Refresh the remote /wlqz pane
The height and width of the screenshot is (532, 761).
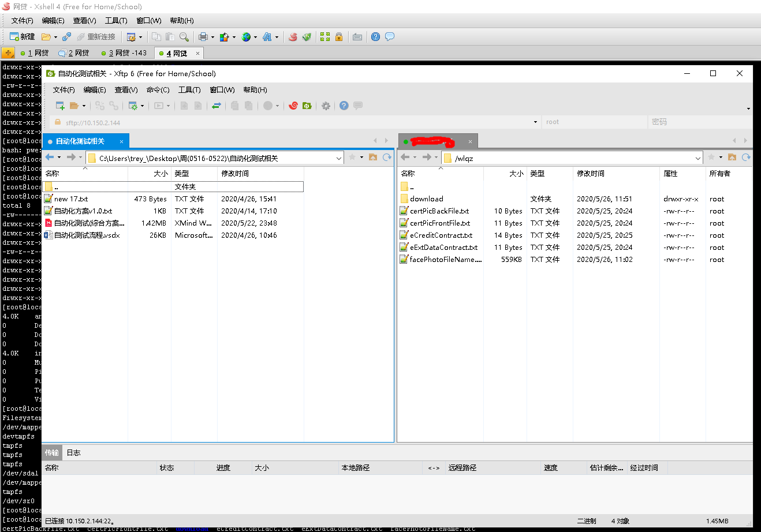coord(746,157)
